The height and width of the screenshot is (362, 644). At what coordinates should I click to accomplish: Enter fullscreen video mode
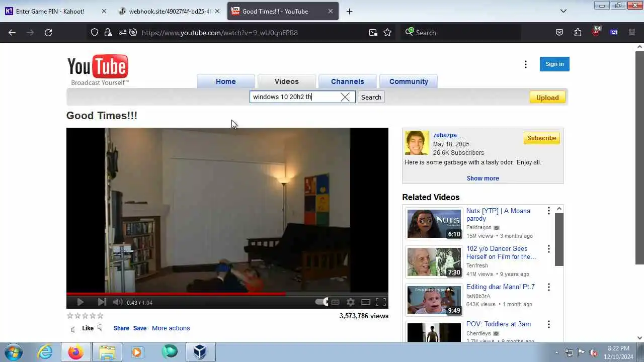[x=381, y=302]
